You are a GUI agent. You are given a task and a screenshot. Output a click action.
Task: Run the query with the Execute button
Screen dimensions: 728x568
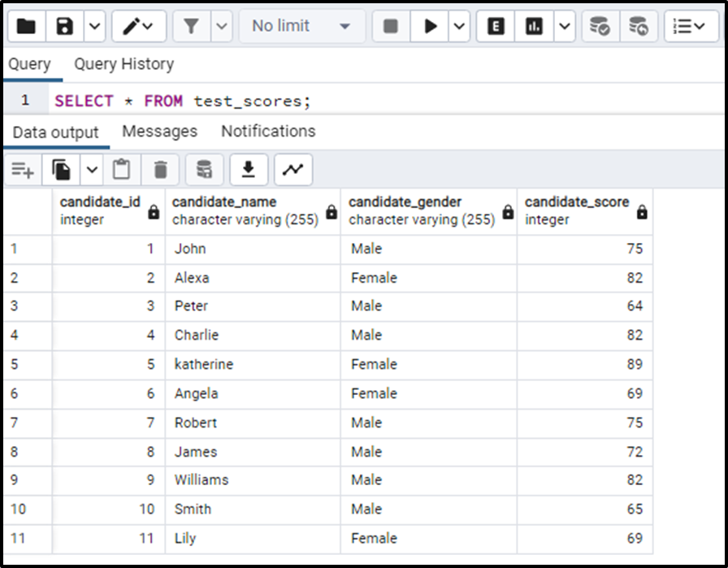[x=430, y=25]
